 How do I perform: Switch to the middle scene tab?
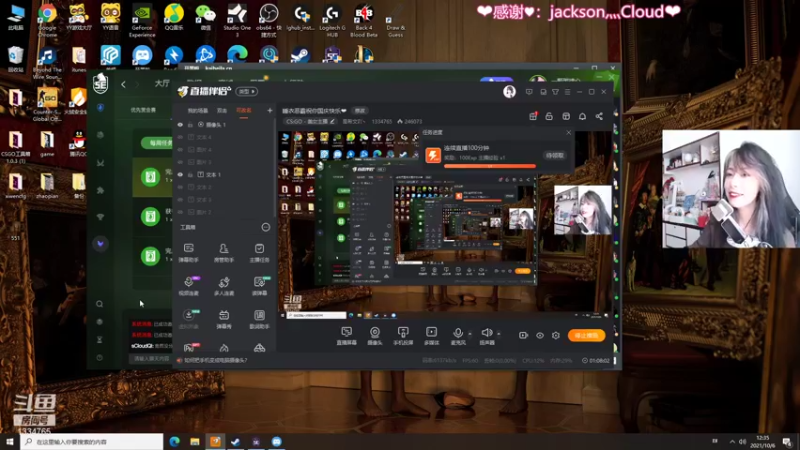(222, 110)
